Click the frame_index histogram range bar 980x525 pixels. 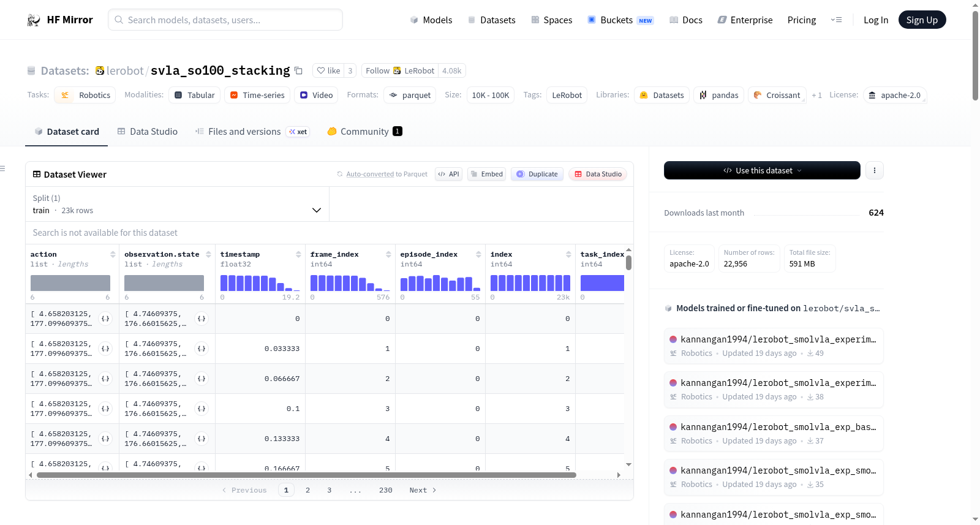point(350,283)
